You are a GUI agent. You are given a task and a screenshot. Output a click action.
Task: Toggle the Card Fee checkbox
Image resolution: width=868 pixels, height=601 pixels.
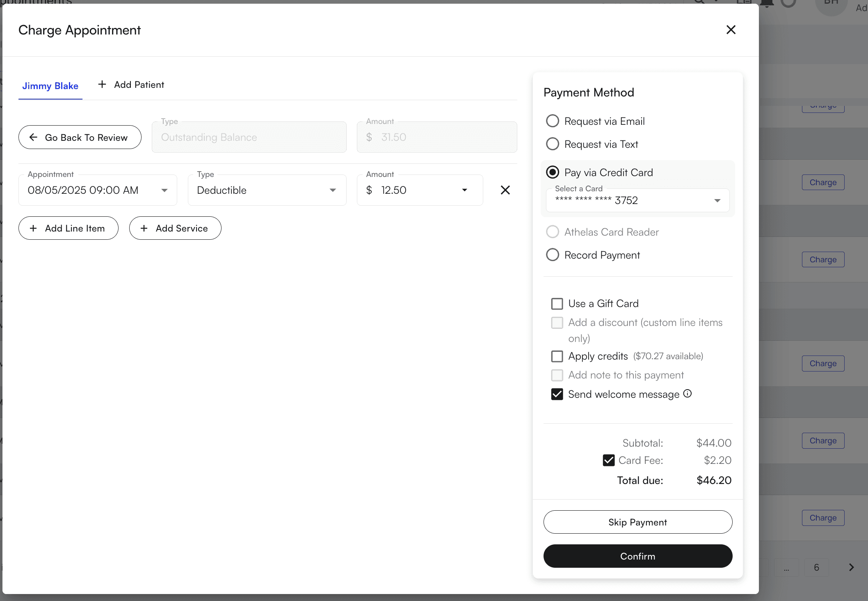[x=608, y=460]
